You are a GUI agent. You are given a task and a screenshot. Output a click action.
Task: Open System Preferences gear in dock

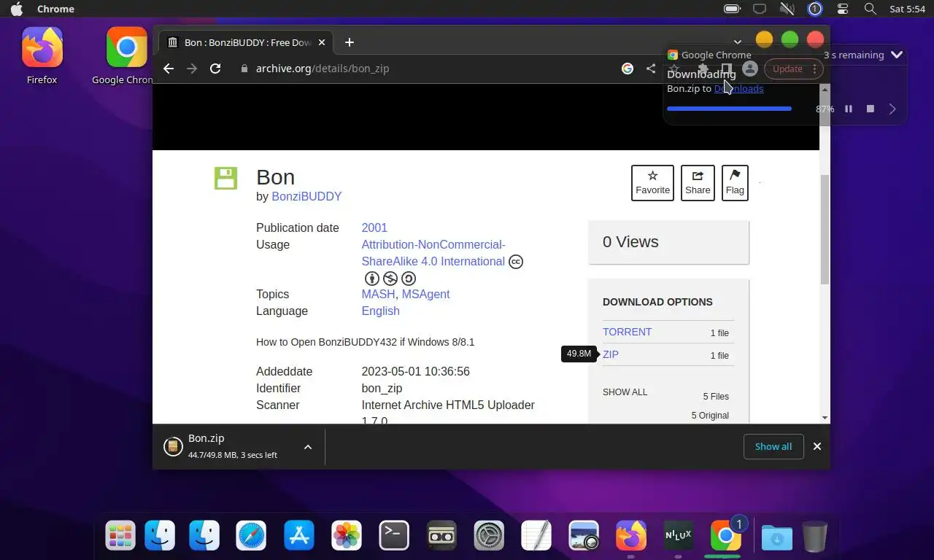[489, 537]
